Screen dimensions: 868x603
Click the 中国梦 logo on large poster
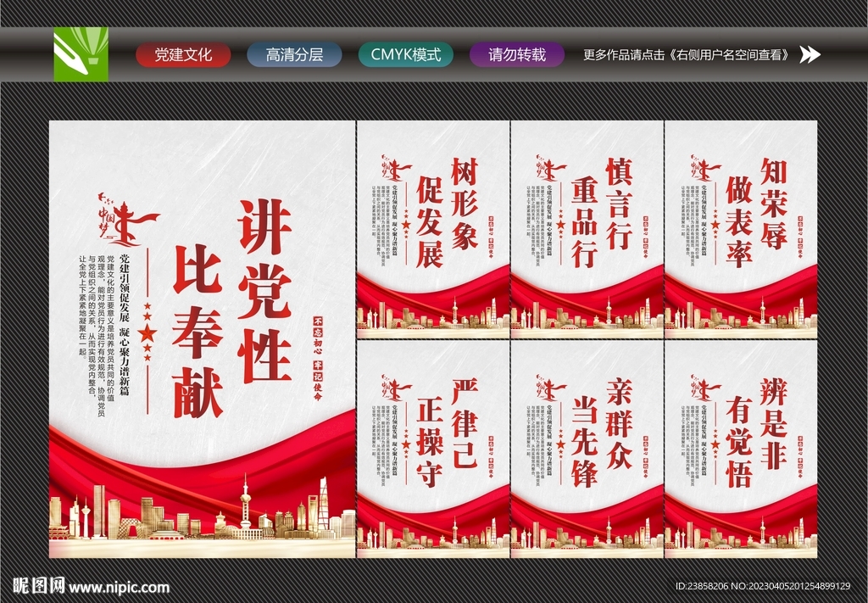[x=127, y=221]
